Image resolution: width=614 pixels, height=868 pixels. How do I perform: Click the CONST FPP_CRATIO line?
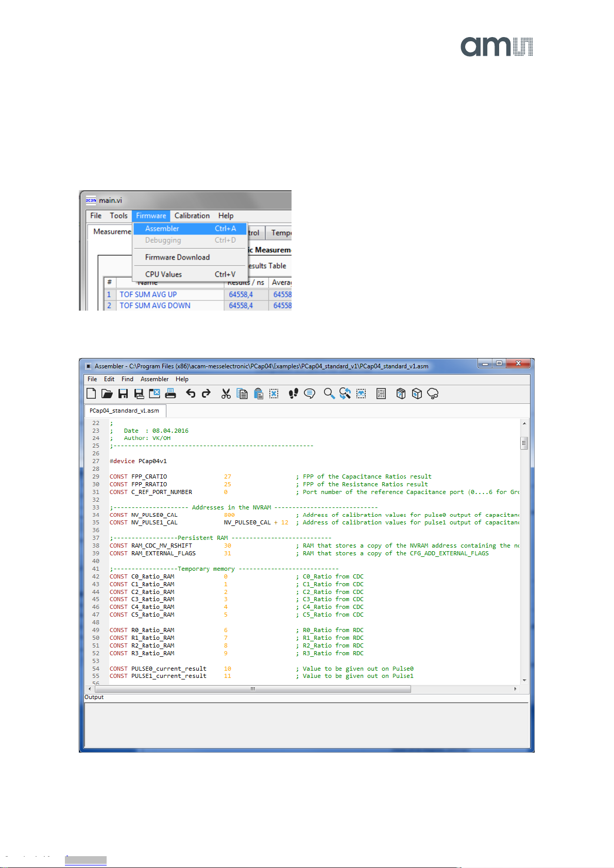coord(270,477)
